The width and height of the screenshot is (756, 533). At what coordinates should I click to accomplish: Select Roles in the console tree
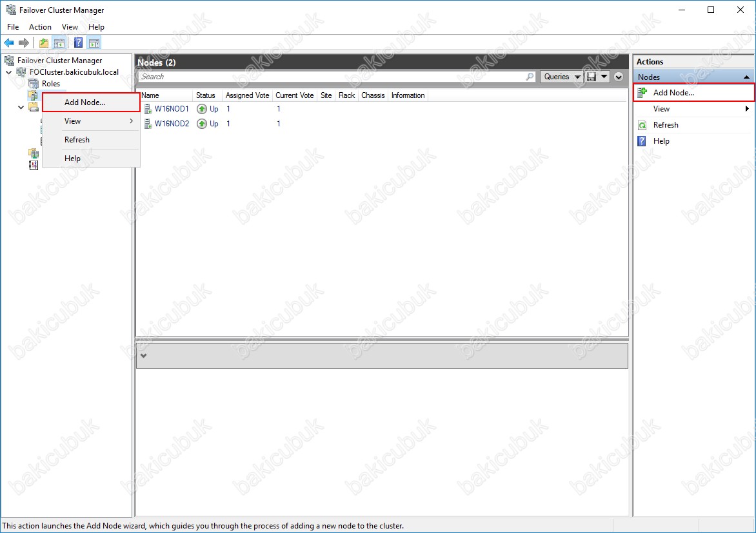coord(50,84)
